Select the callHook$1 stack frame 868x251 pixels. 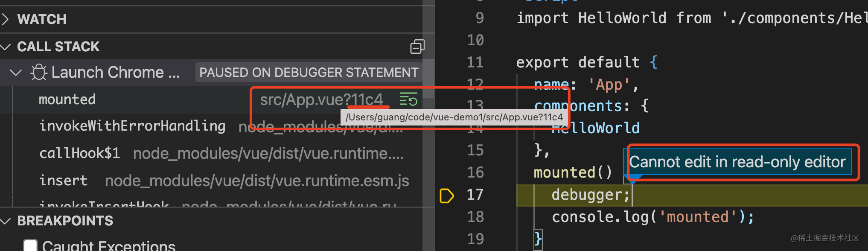coord(79,153)
